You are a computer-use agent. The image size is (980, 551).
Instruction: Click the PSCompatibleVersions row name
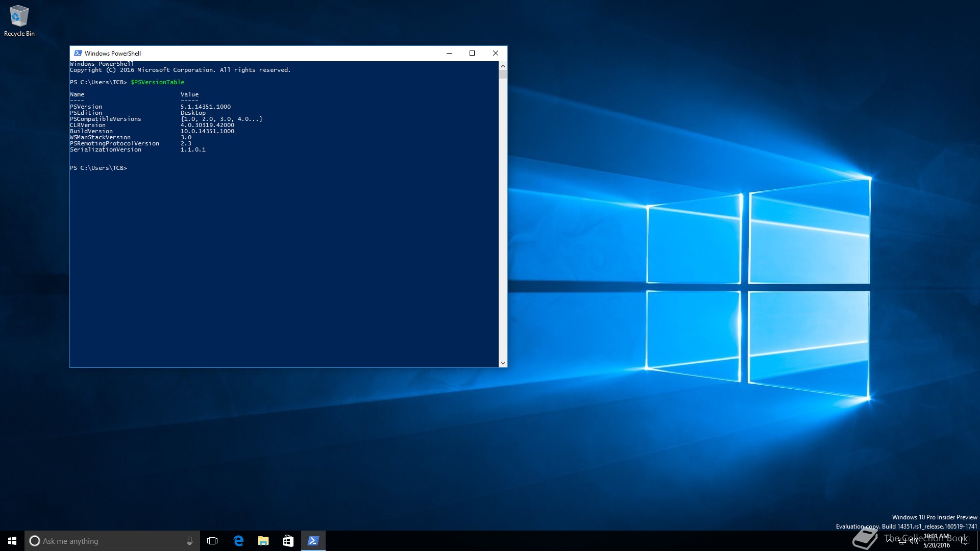click(x=105, y=119)
